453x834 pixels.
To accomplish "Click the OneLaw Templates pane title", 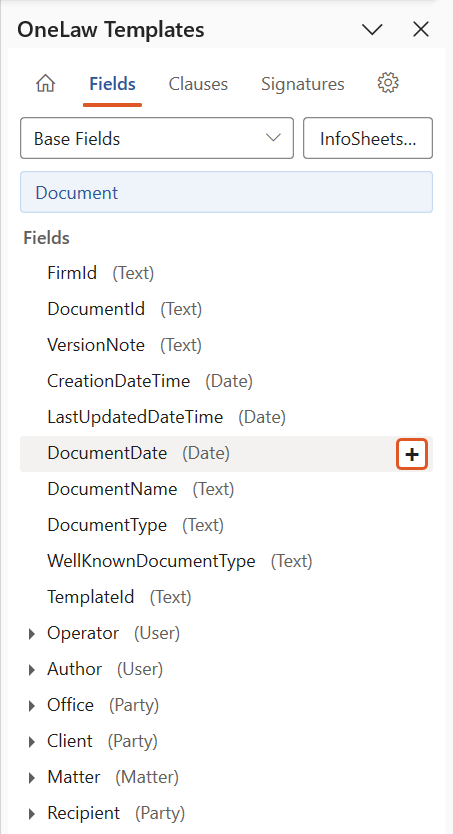I will [111, 29].
